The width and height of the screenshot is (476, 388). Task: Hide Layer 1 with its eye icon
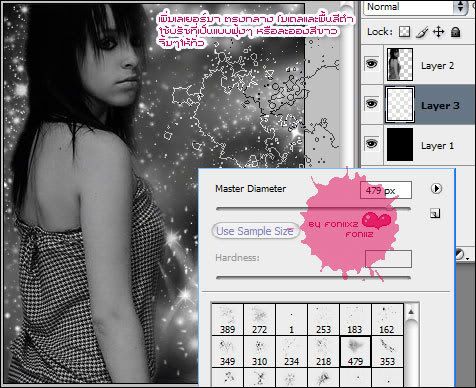coord(371,144)
